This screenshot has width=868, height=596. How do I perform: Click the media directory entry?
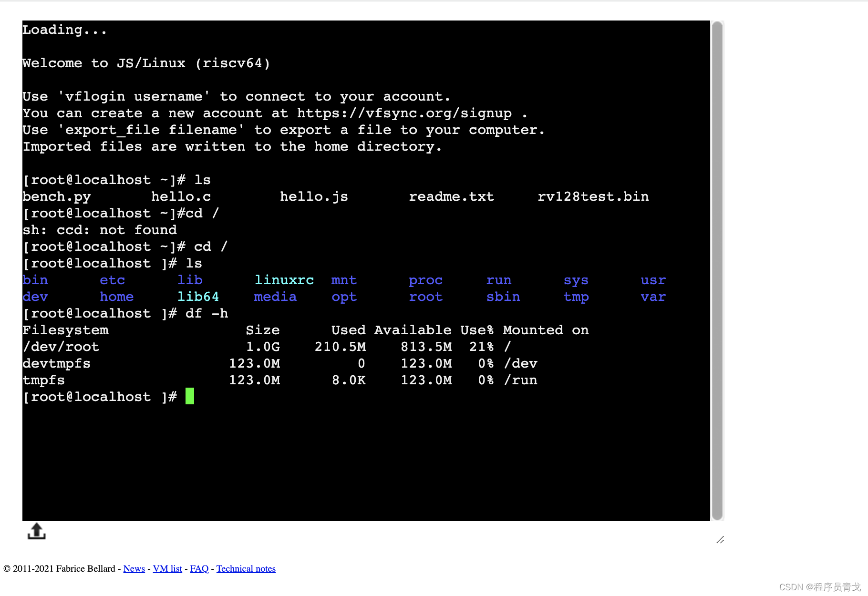(x=276, y=297)
